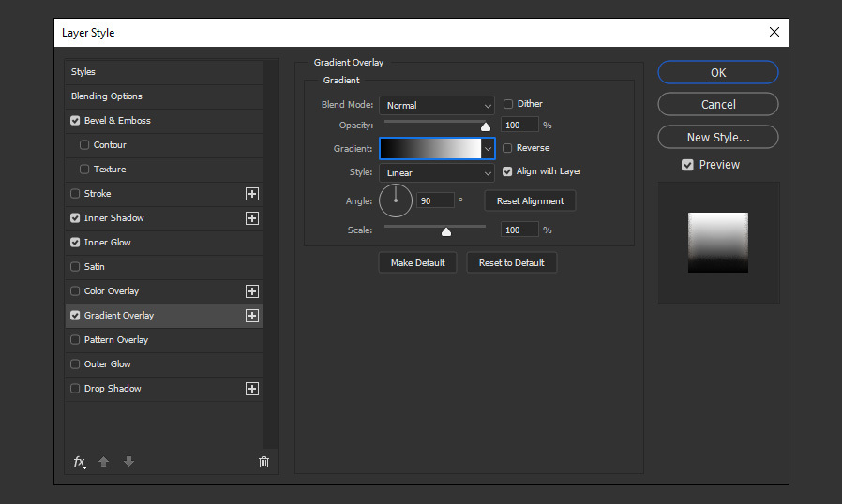Confirm with the OK button
842x504 pixels.
click(718, 72)
